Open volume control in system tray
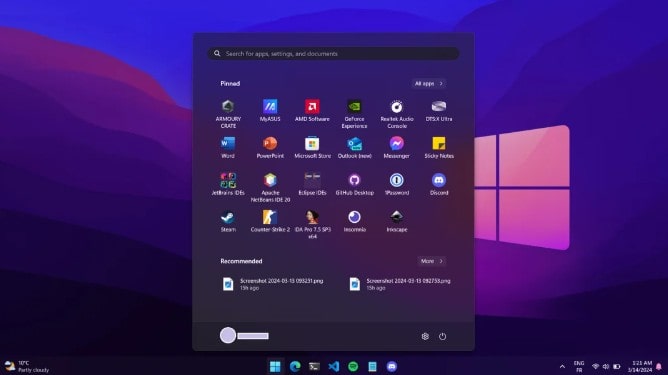 point(606,366)
